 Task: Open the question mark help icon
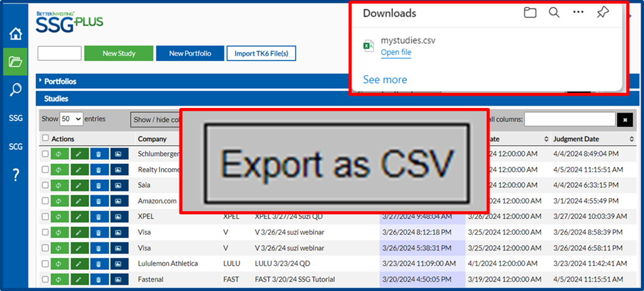(16, 175)
